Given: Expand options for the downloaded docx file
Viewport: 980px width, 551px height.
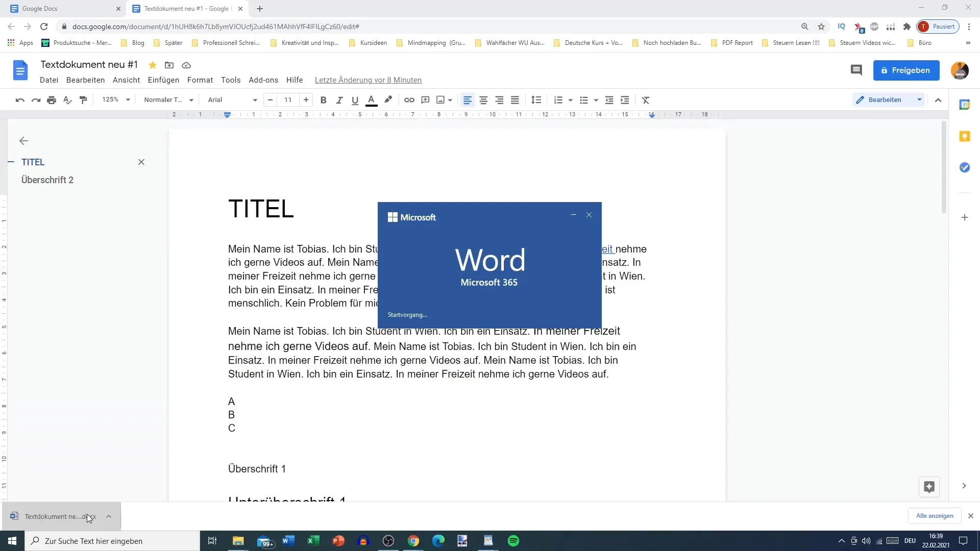Looking at the screenshot, I should (109, 516).
